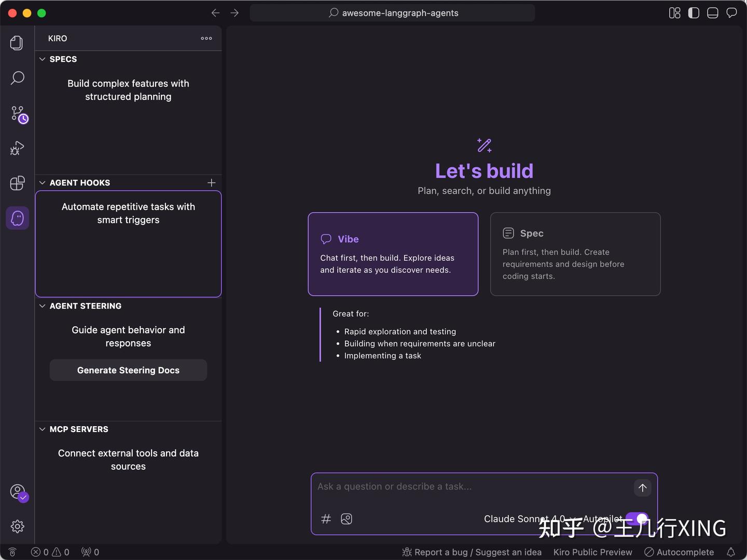Screen dimensions: 747x560
Task: Select the Kiro ghost icon in the sidebar
Action: point(17,218)
